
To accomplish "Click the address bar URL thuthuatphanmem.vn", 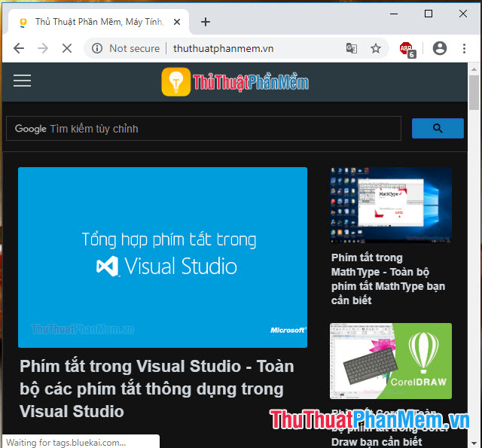I will point(223,48).
